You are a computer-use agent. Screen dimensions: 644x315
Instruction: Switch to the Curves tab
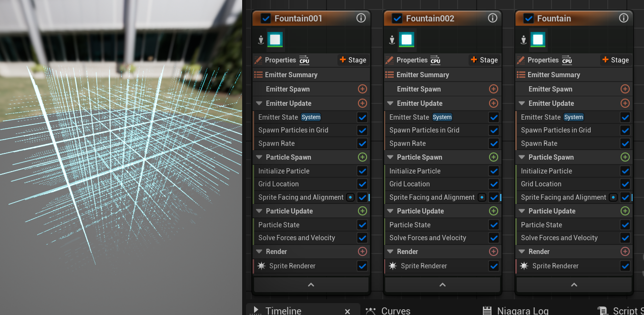(396, 311)
